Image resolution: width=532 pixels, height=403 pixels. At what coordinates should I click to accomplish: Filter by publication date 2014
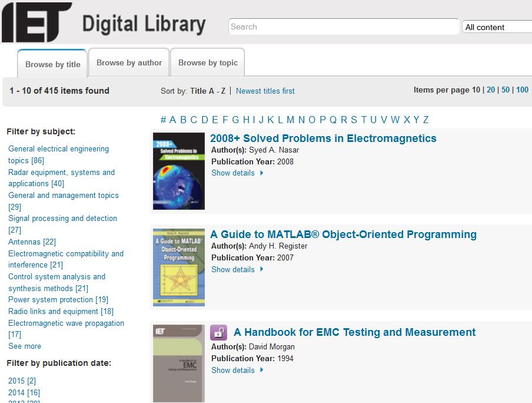(24, 393)
